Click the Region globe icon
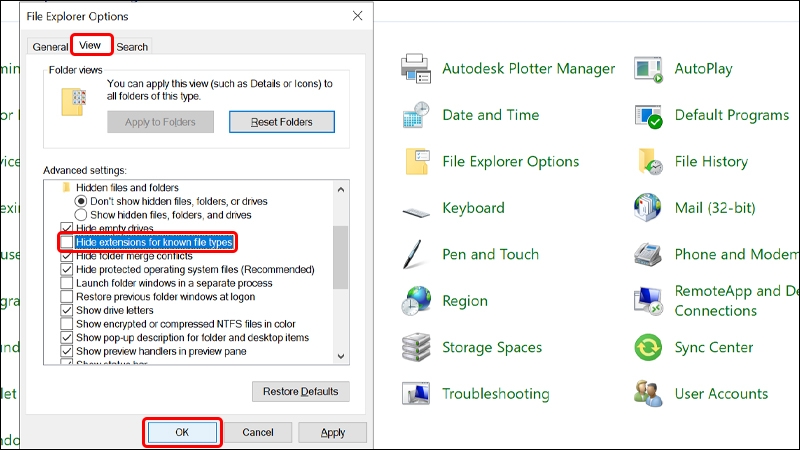 (416, 301)
